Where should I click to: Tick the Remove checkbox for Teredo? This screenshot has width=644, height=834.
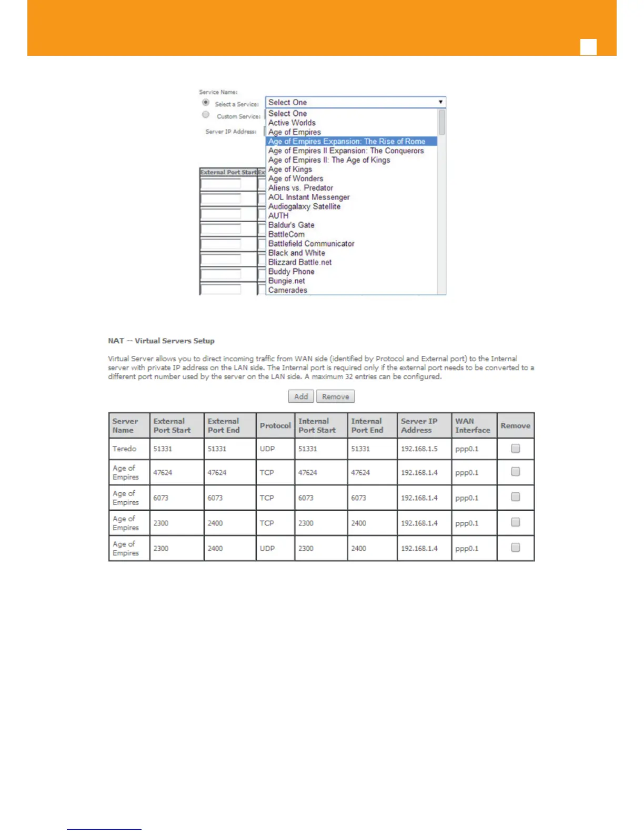pyautogui.click(x=516, y=449)
